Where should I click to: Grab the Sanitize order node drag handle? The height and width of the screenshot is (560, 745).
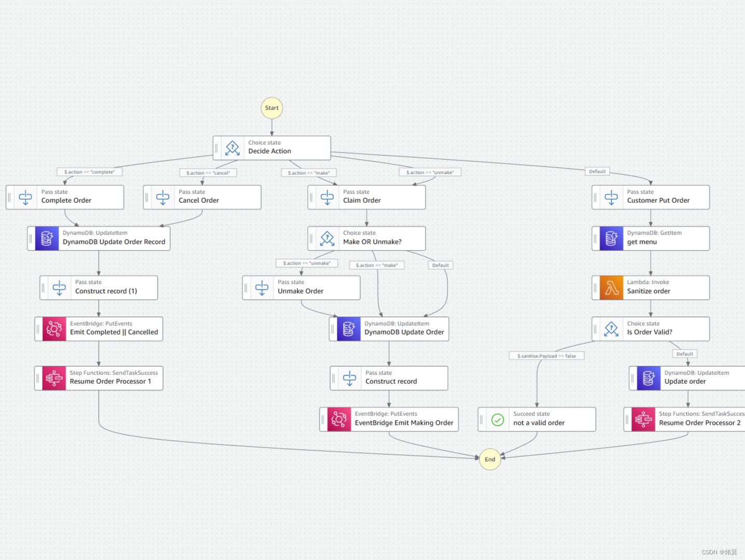[596, 288]
